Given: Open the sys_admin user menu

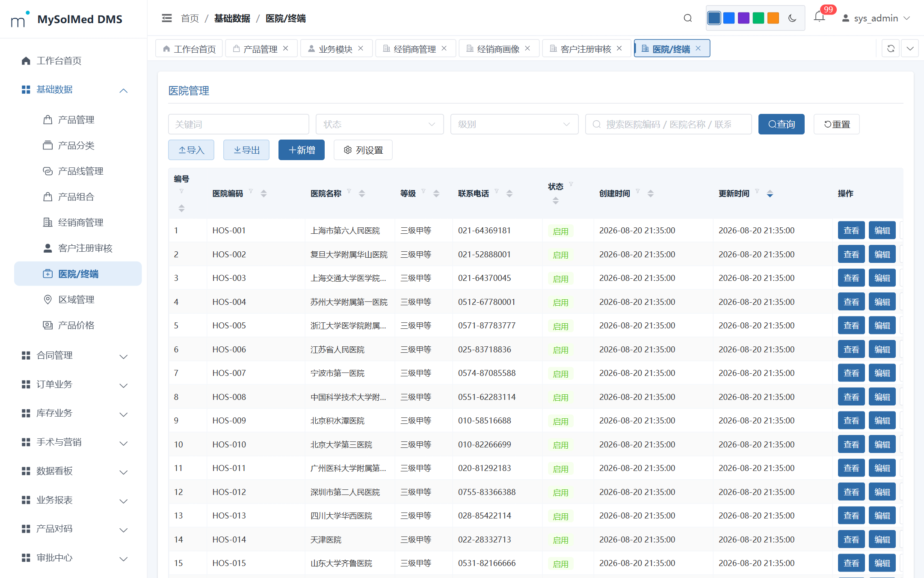Looking at the screenshot, I should tap(876, 18).
